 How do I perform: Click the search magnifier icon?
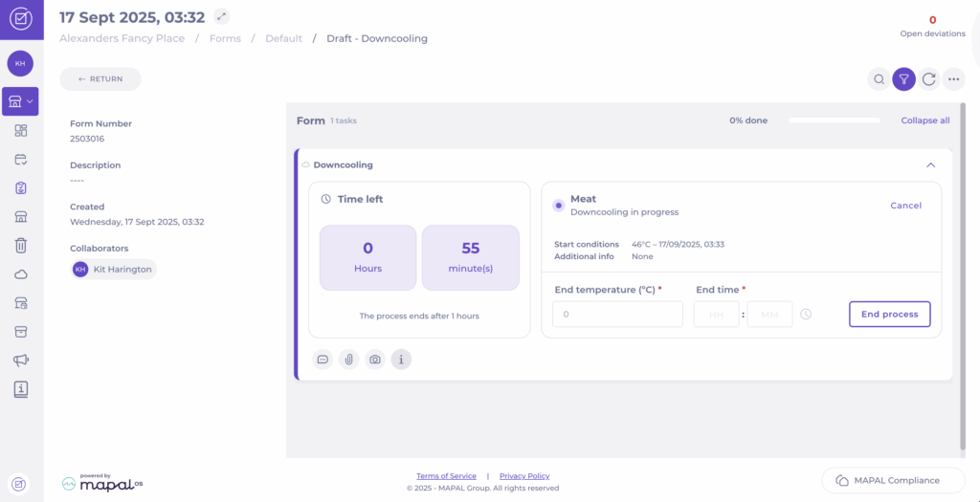point(878,79)
